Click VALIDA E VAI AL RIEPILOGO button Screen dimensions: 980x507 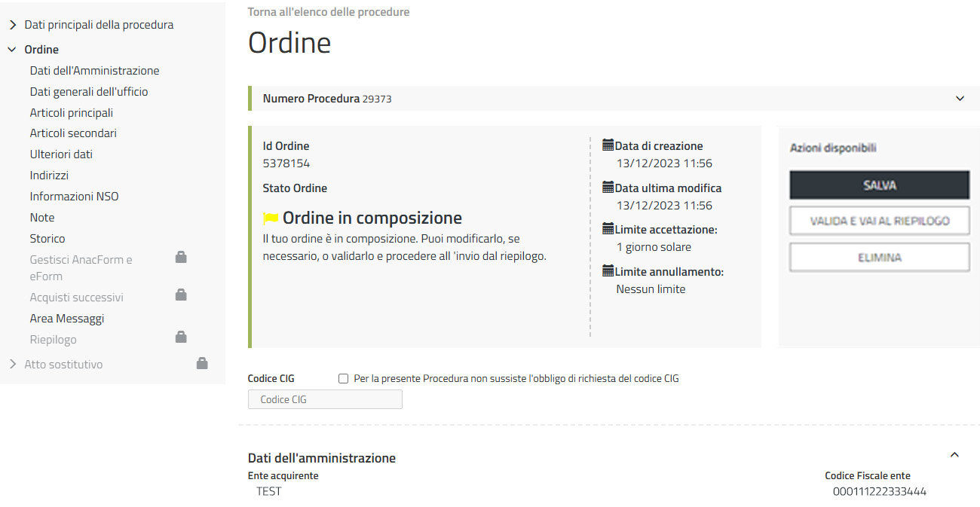click(x=879, y=221)
